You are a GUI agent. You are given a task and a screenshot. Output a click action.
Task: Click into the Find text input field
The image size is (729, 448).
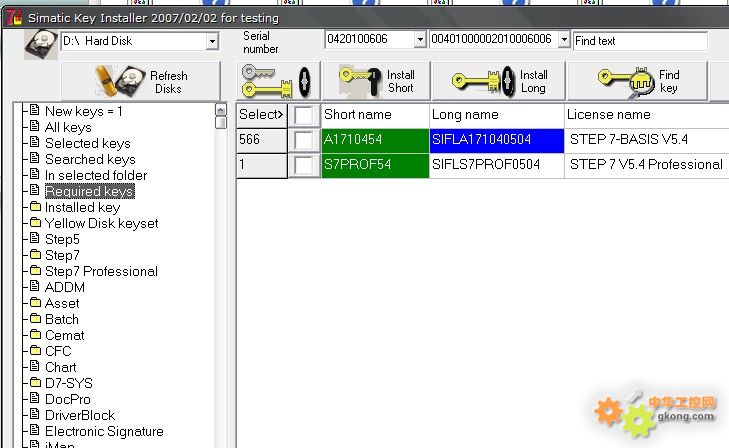(640, 41)
